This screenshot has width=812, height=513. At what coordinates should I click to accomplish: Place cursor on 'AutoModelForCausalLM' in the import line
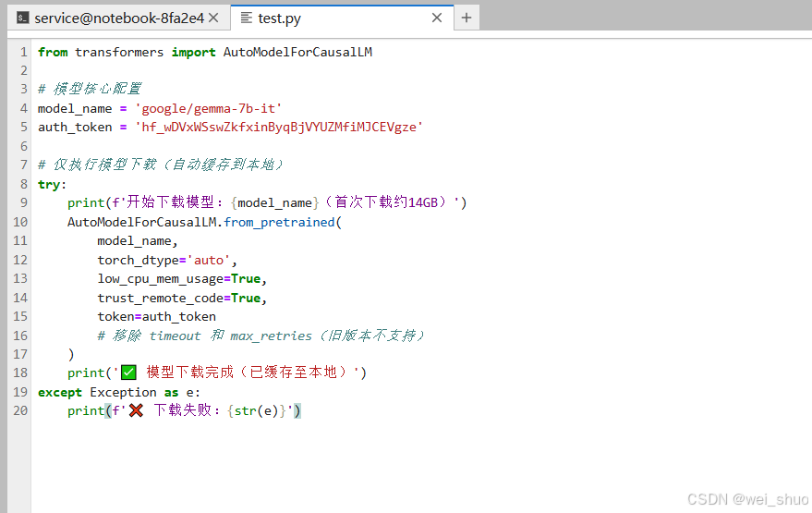(297, 53)
